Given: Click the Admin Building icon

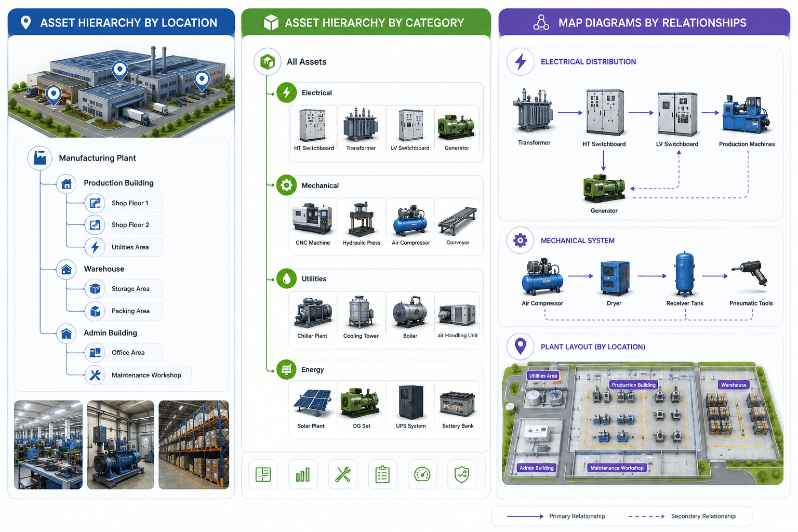Looking at the screenshot, I should [66, 333].
